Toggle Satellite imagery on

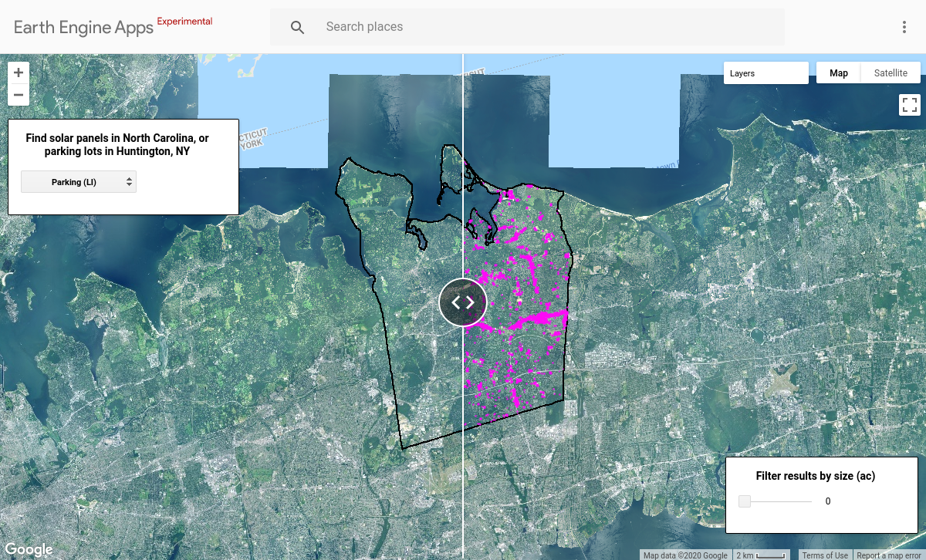click(x=890, y=73)
